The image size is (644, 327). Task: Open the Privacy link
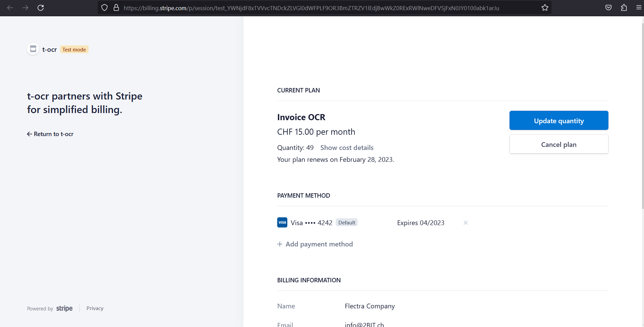[x=95, y=308]
